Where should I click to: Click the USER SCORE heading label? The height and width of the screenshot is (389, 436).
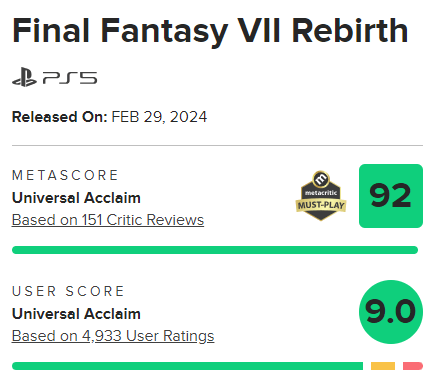coord(68,291)
